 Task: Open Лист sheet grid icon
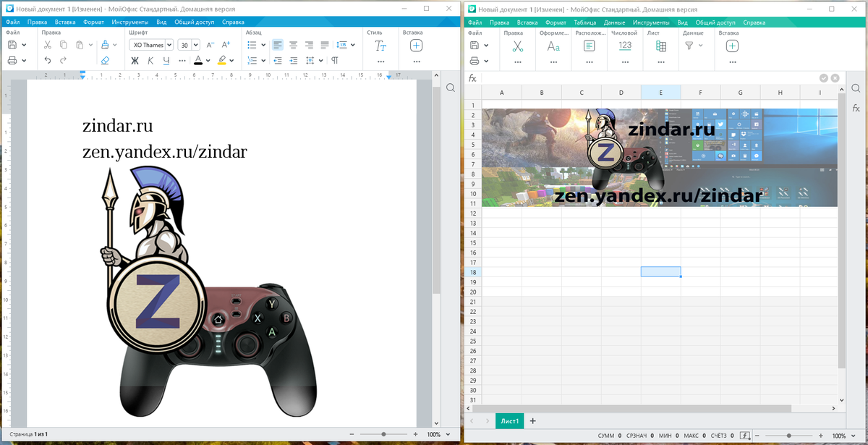click(x=660, y=46)
